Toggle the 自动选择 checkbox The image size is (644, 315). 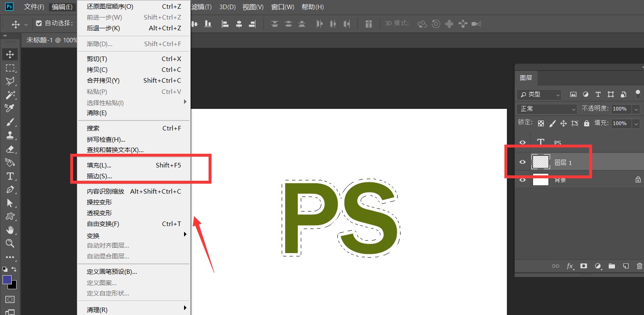39,23
